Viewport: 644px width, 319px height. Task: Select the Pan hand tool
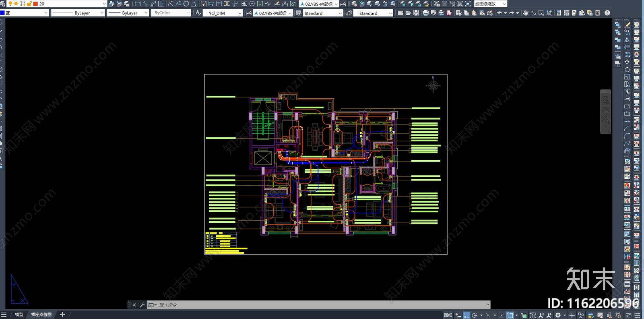coord(526,13)
